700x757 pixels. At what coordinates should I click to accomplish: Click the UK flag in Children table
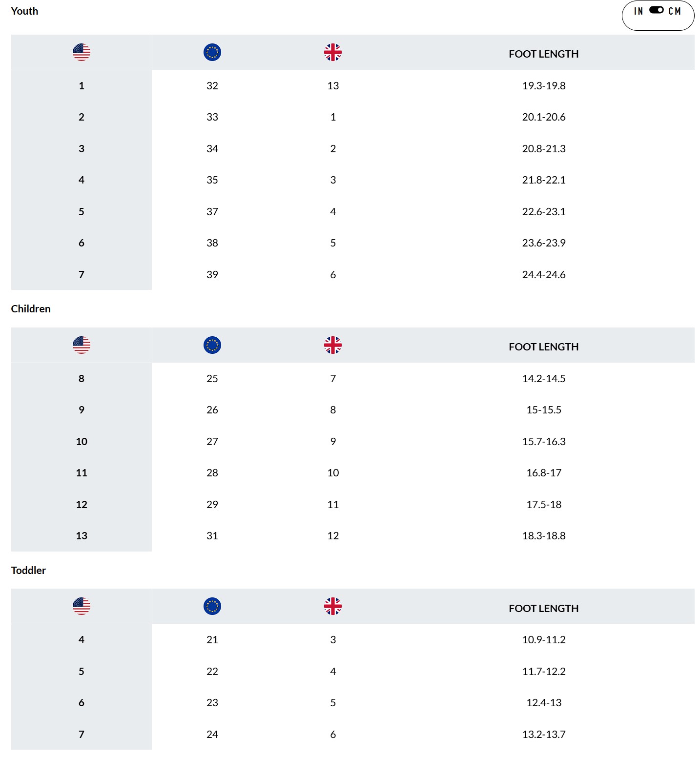click(333, 345)
